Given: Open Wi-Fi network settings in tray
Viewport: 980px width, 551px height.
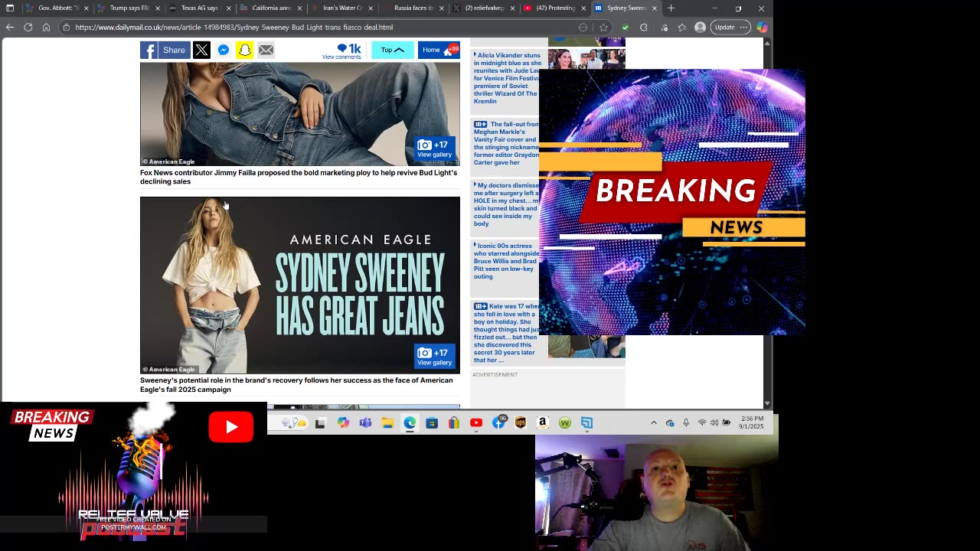Looking at the screenshot, I should (x=702, y=423).
